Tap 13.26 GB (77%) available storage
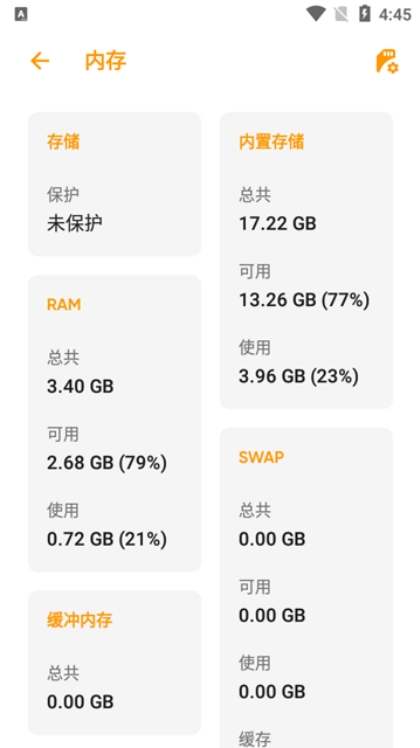This screenshot has width=420, height=748. [x=304, y=300]
